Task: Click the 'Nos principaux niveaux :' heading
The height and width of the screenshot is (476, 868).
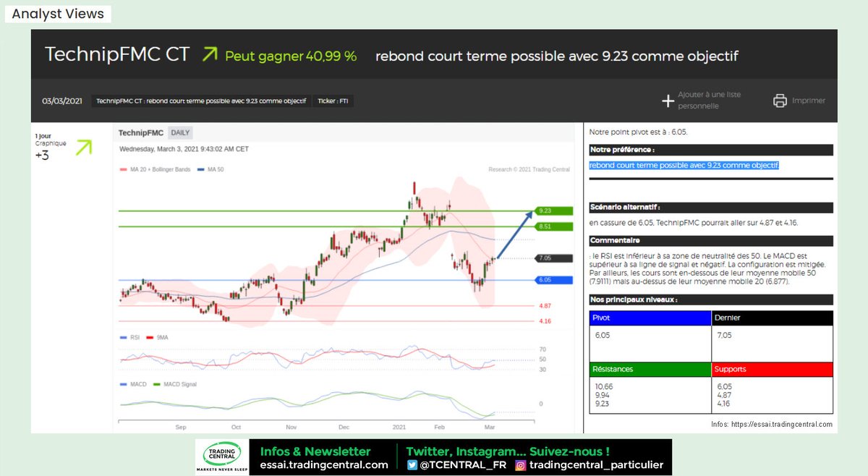Action: [711, 299]
